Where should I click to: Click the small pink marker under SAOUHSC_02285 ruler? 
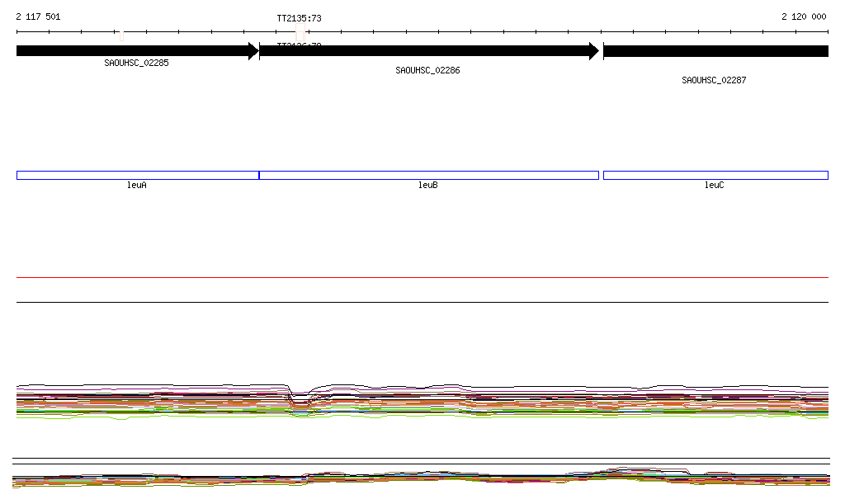tap(121, 35)
